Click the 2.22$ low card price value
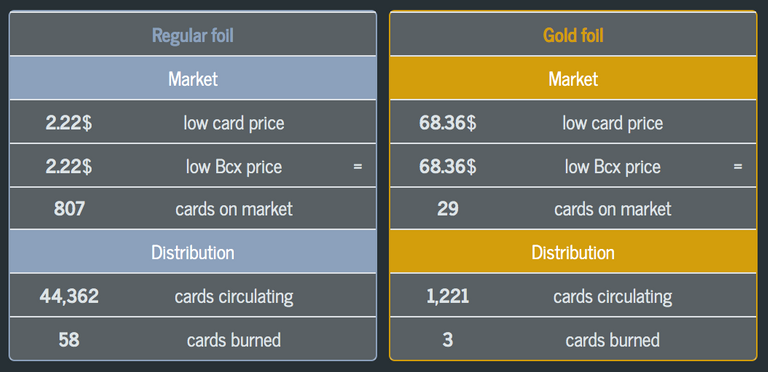The image size is (768, 372). click(69, 122)
